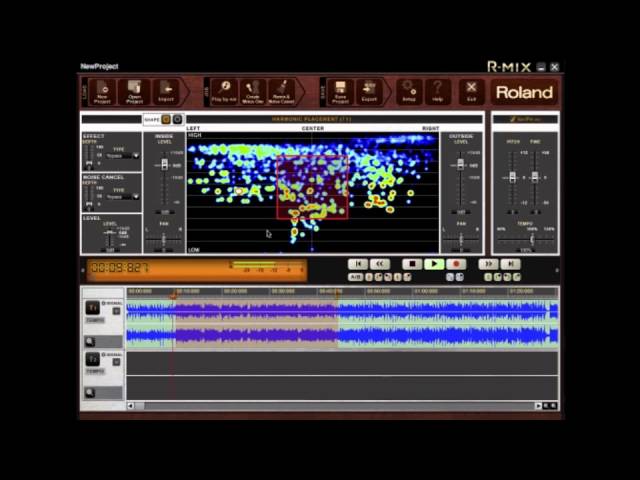
Task: Click the orange time counter display
Action: (197, 270)
